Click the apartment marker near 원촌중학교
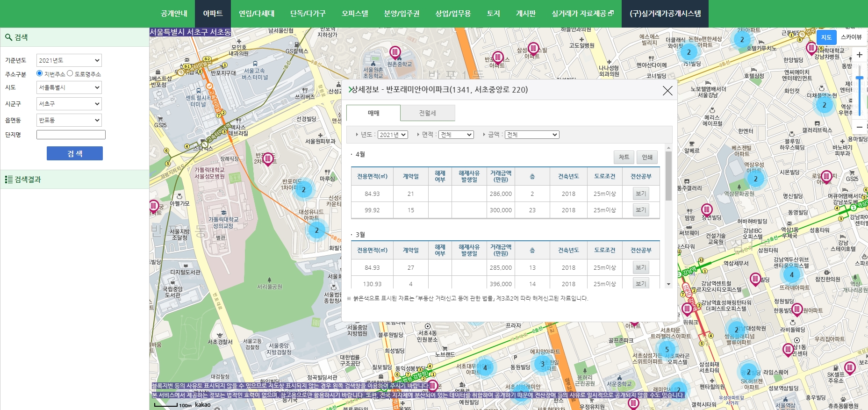Image resolution: width=868 pixels, height=410 pixels. (395, 53)
